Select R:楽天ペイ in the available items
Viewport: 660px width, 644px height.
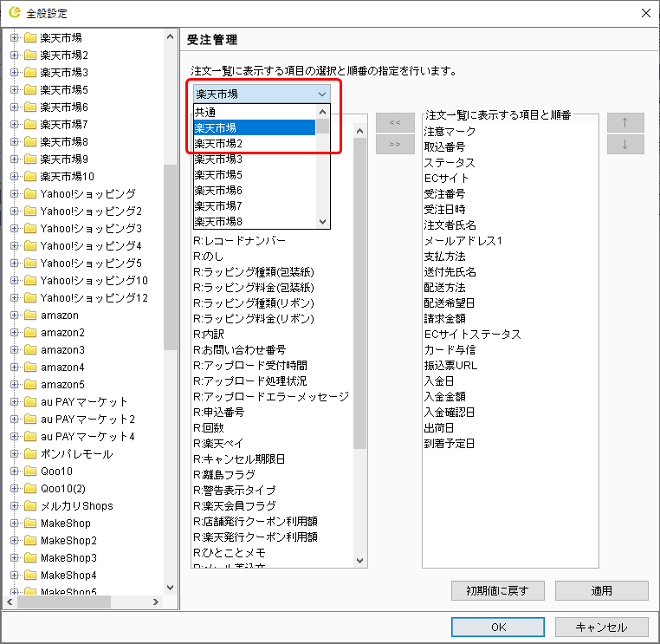coord(218,443)
